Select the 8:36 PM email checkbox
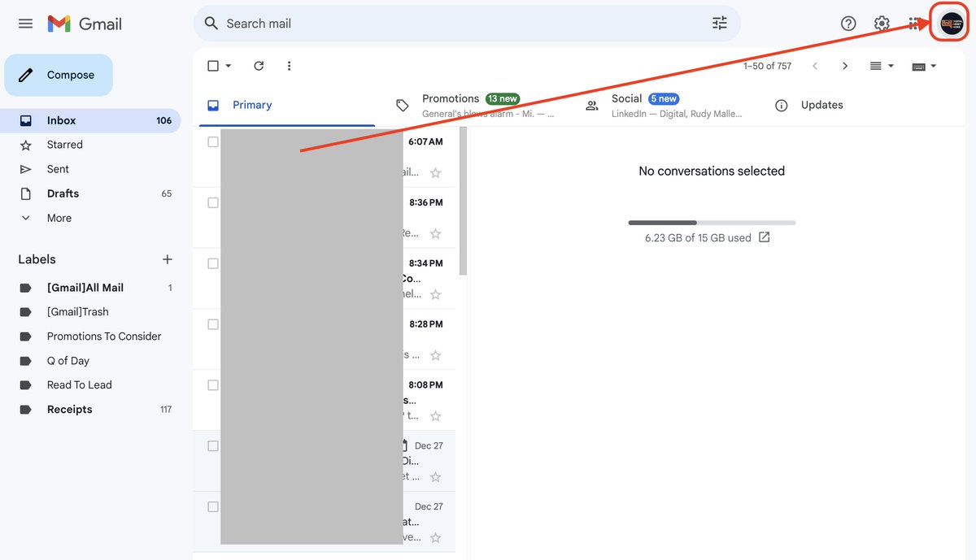 pos(213,202)
